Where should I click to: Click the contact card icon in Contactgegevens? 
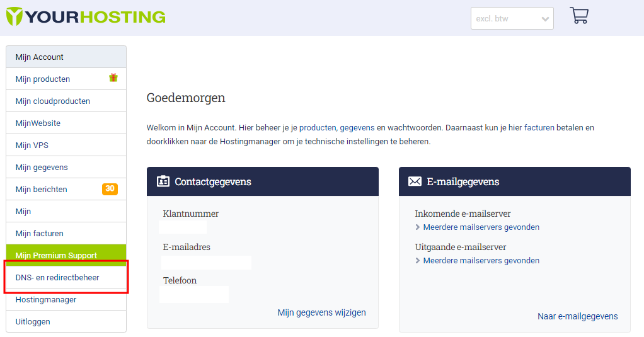pyautogui.click(x=163, y=181)
